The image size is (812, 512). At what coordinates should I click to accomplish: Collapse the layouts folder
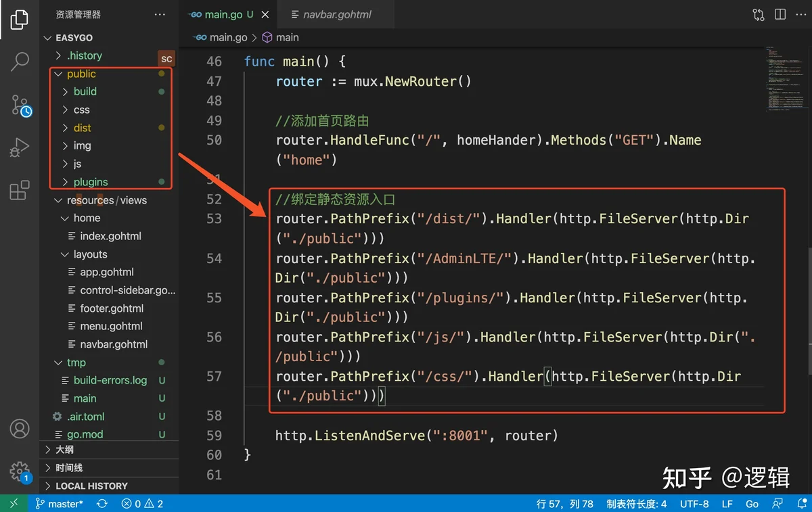click(x=108, y=254)
